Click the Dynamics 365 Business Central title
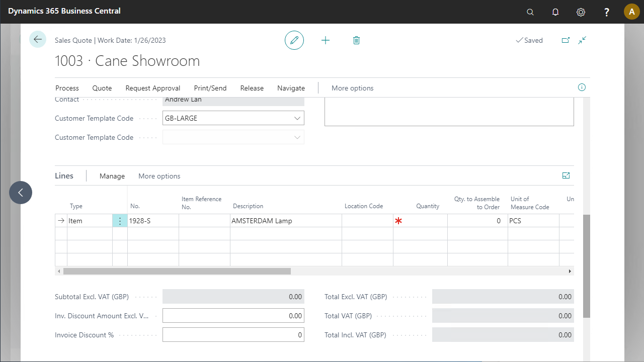 [64, 11]
